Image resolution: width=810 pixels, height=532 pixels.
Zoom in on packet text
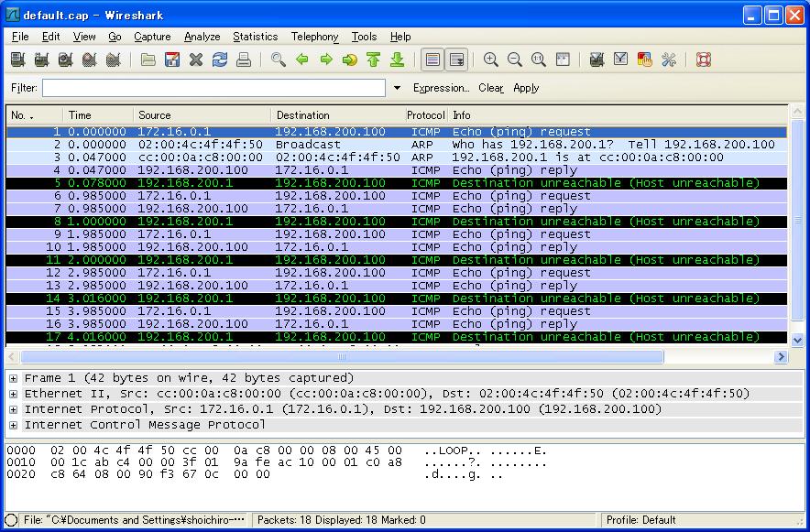[x=490, y=60]
